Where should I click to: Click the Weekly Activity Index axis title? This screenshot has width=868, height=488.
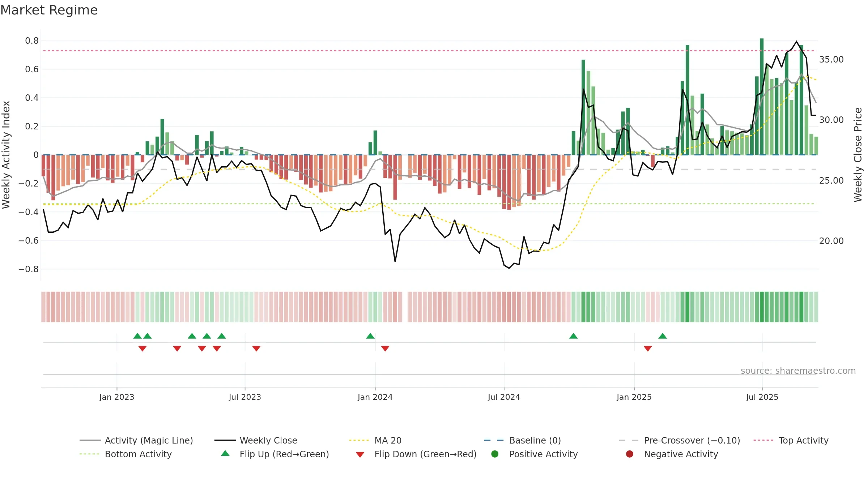(x=6, y=155)
